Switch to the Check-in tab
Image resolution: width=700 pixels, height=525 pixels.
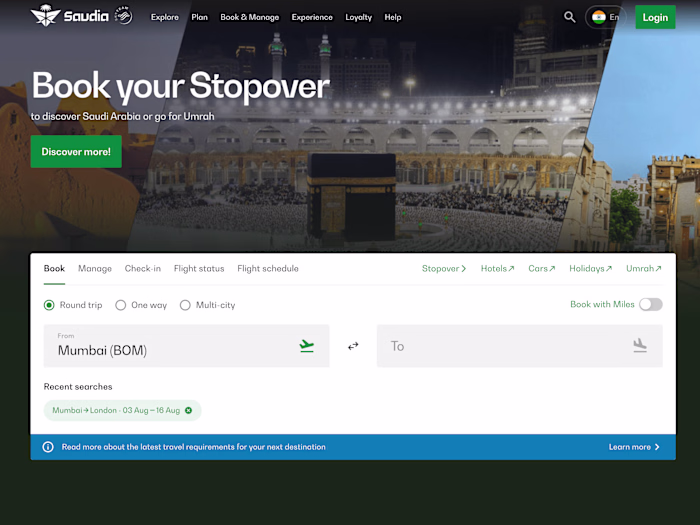(143, 269)
